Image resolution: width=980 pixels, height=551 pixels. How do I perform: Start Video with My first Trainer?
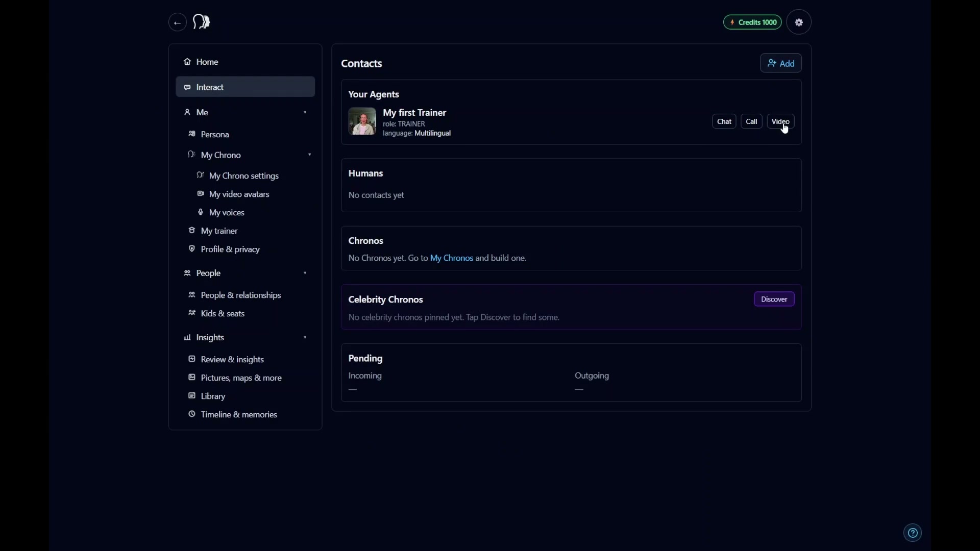coord(780,121)
